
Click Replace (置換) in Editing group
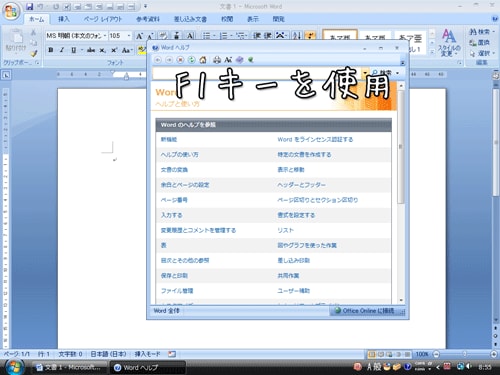[479, 43]
